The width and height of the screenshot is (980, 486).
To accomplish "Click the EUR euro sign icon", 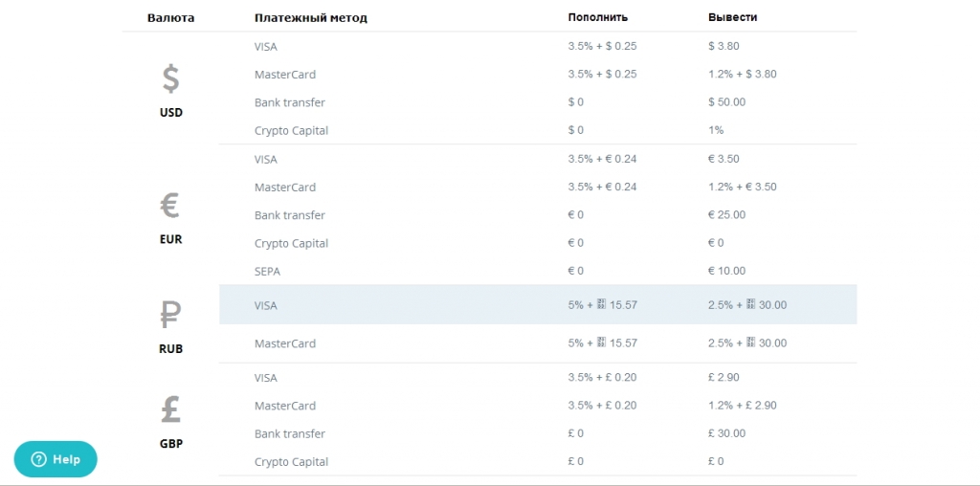I will click(170, 205).
